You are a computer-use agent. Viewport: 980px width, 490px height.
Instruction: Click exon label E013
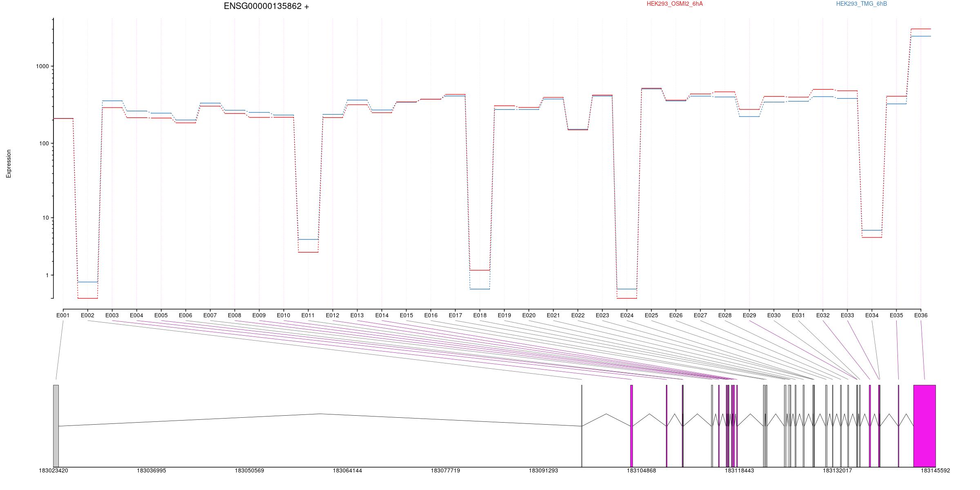click(357, 315)
